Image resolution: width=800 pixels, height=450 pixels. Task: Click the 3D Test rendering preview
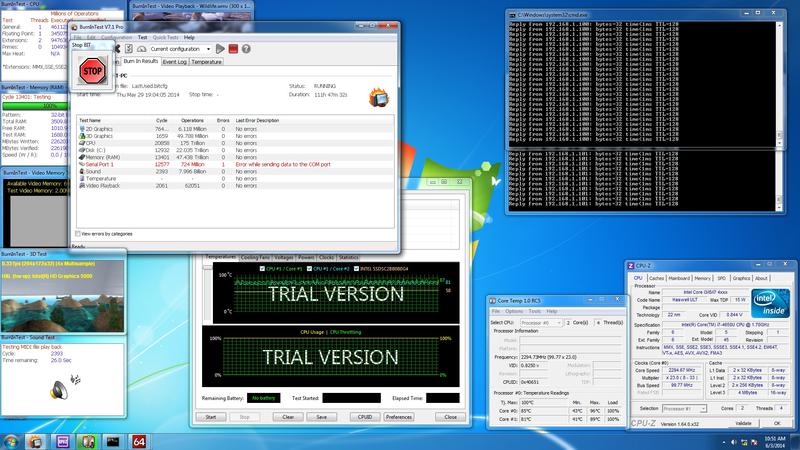(x=62, y=296)
